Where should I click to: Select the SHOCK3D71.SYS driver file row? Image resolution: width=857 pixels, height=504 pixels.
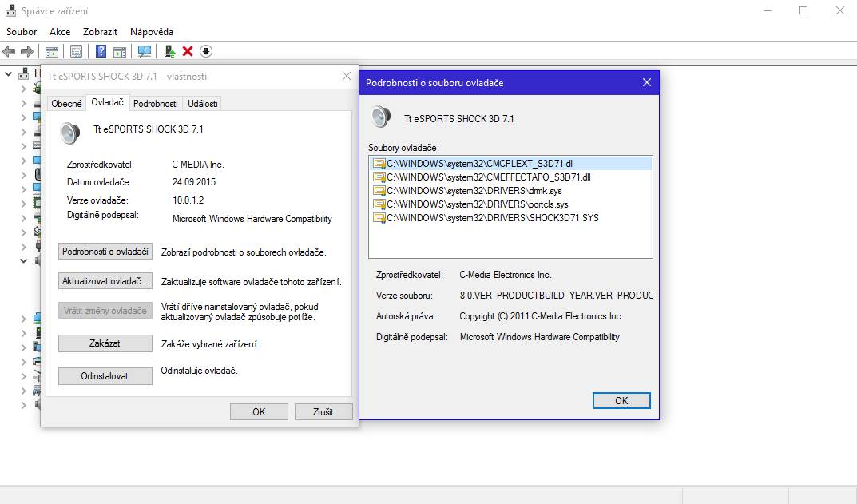point(512,217)
